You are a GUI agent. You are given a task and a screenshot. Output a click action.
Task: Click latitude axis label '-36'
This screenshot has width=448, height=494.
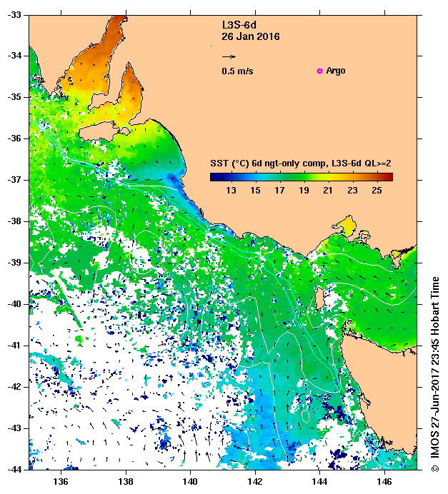pos(14,138)
